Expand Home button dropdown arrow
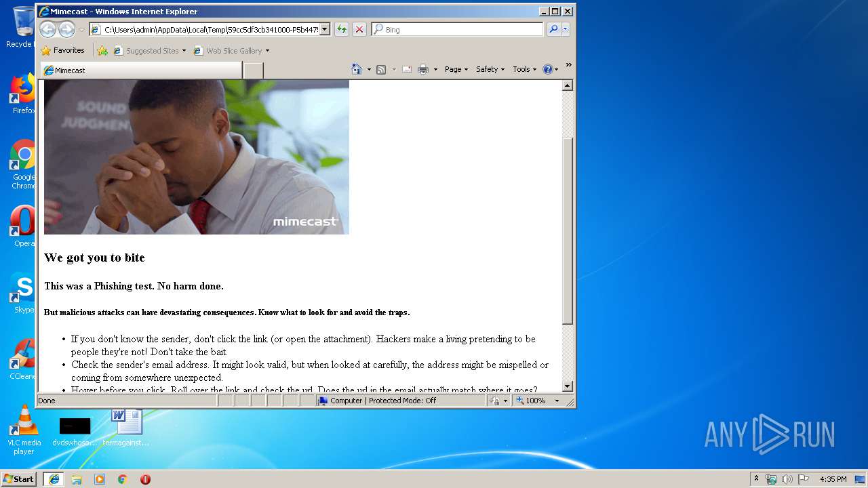868x488 pixels. coord(369,69)
